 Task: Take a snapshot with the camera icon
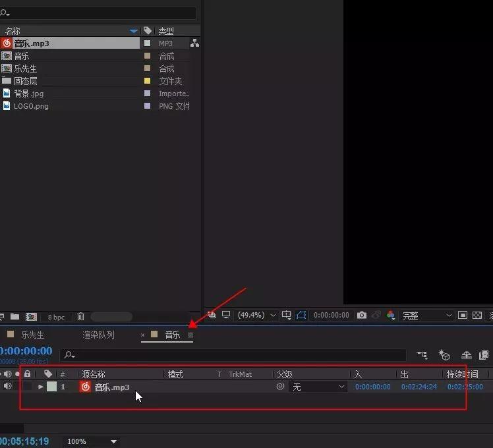tap(362, 315)
